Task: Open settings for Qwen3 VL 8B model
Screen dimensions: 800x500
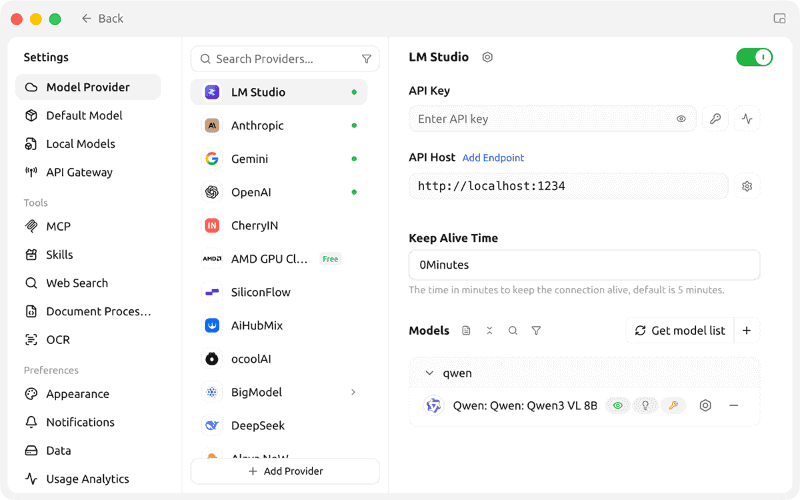Action: [705, 406]
